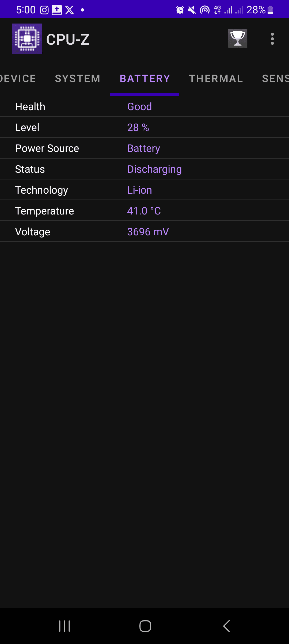Tap the alarm clock status icon
Screen dimensions: 289x644
click(180, 10)
